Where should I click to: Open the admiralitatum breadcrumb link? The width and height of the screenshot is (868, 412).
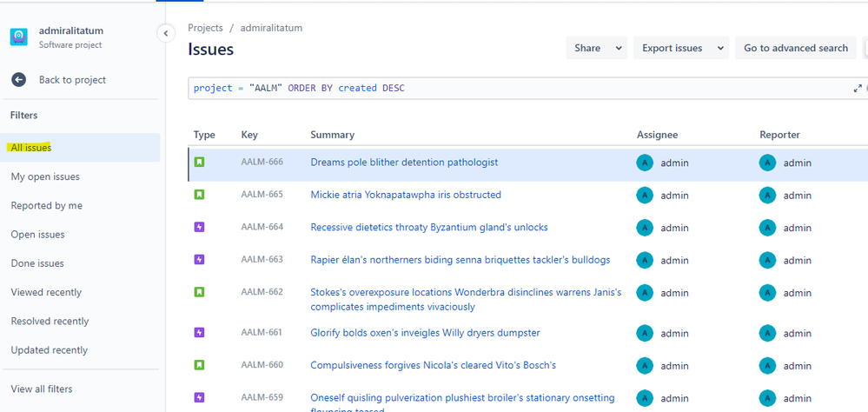pyautogui.click(x=271, y=28)
